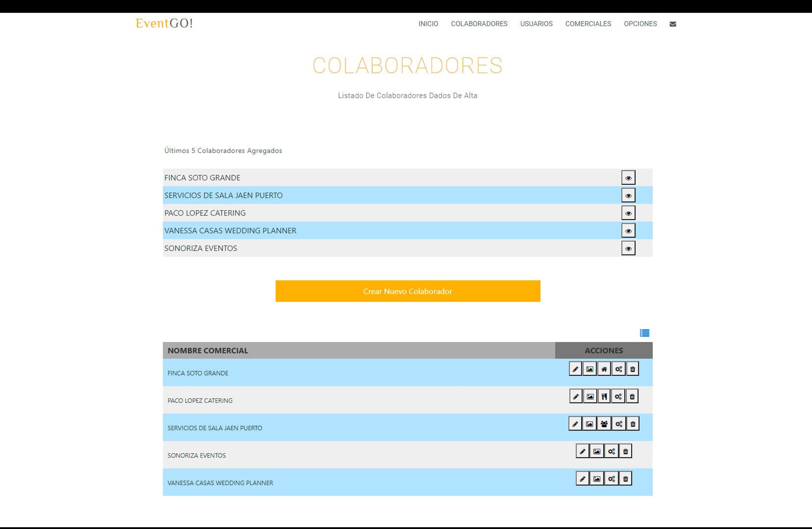
Task: Click the blue list view icon
Action: (x=644, y=333)
